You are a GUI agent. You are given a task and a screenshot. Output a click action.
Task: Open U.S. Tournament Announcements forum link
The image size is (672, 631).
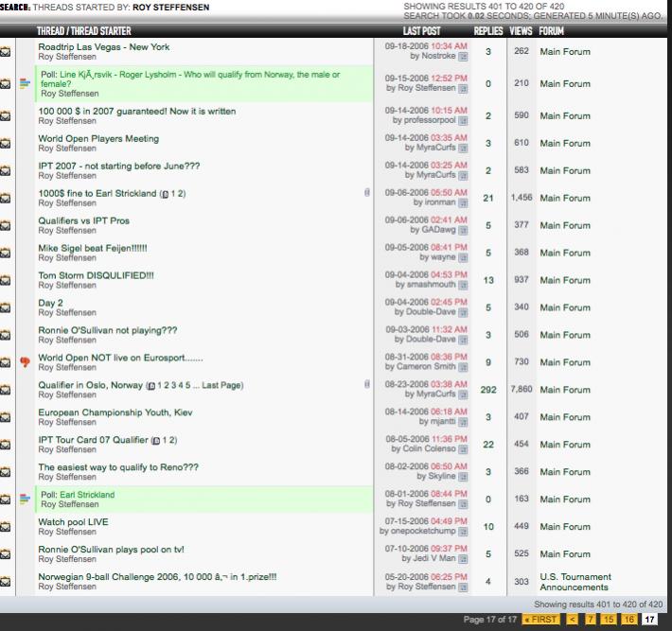click(x=575, y=582)
